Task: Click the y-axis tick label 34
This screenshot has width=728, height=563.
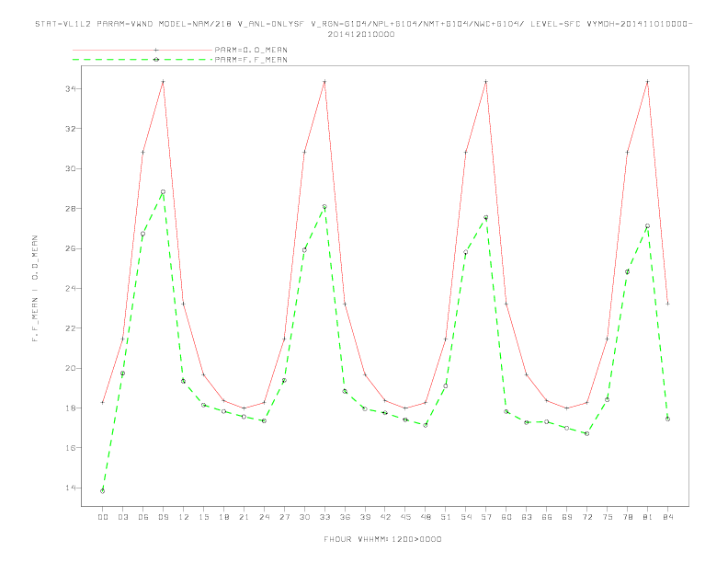Action: pos(71,88)
